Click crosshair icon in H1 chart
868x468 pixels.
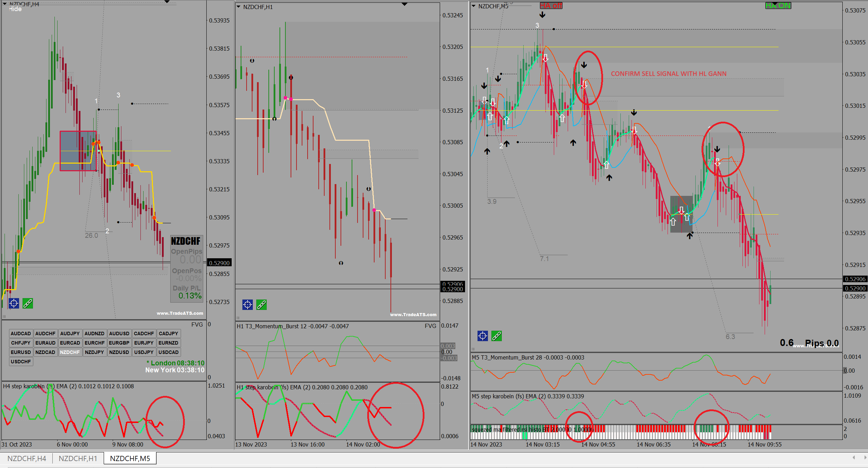click(248, 305)
